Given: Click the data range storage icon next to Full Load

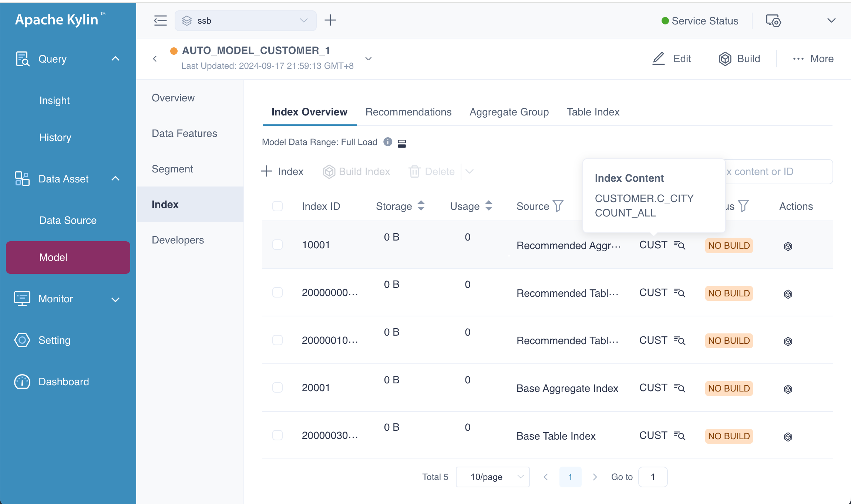Looking at the screenshot, I should pos(403,143).
